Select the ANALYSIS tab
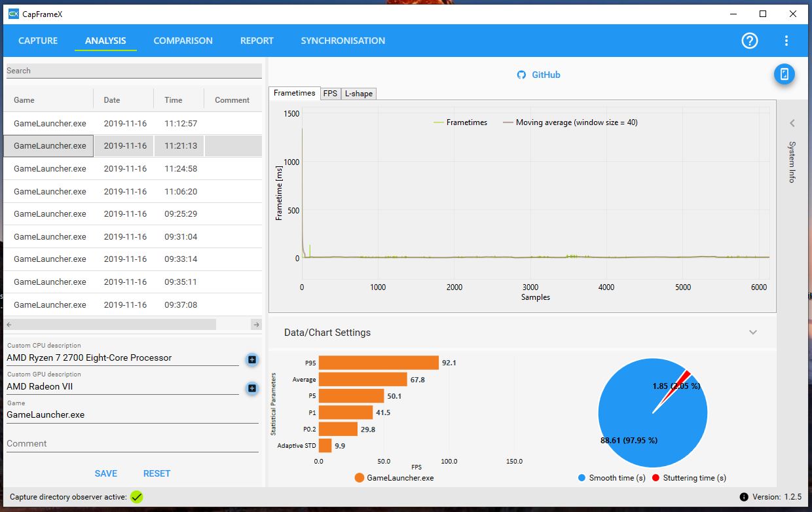The width and height of the screenshot is (812, 512). [x=105, y=41]
